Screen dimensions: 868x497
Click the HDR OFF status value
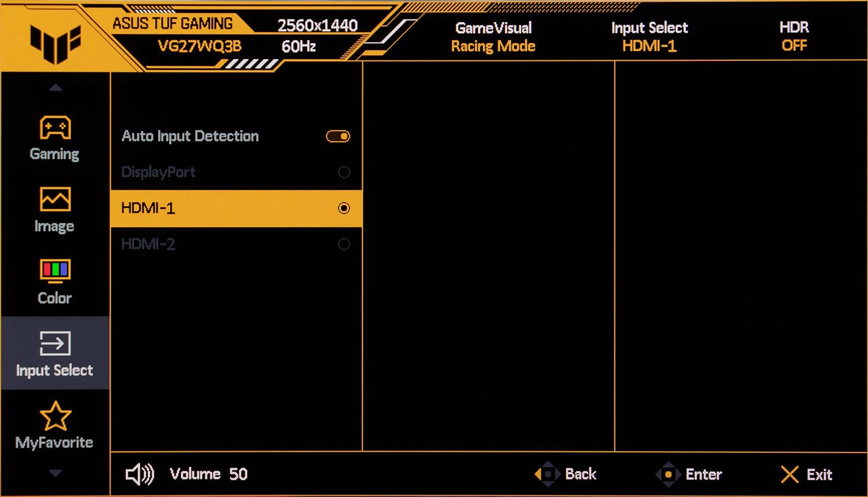tap(794, 46)
